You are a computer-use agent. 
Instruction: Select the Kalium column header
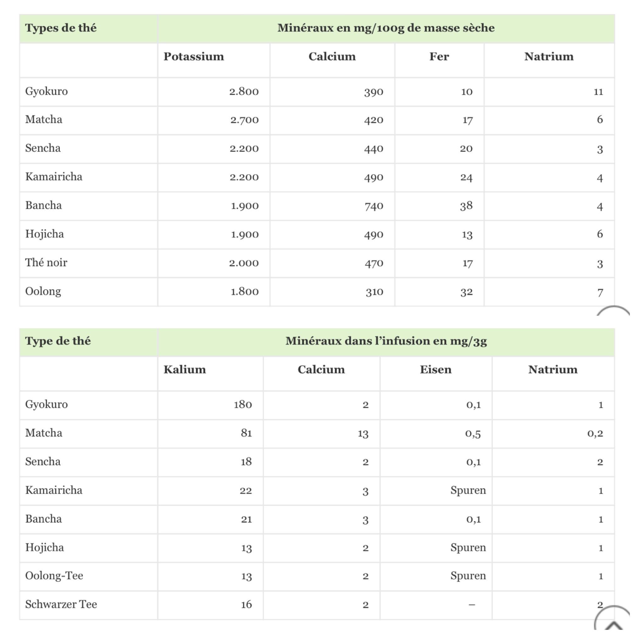(x=185, y=369)
